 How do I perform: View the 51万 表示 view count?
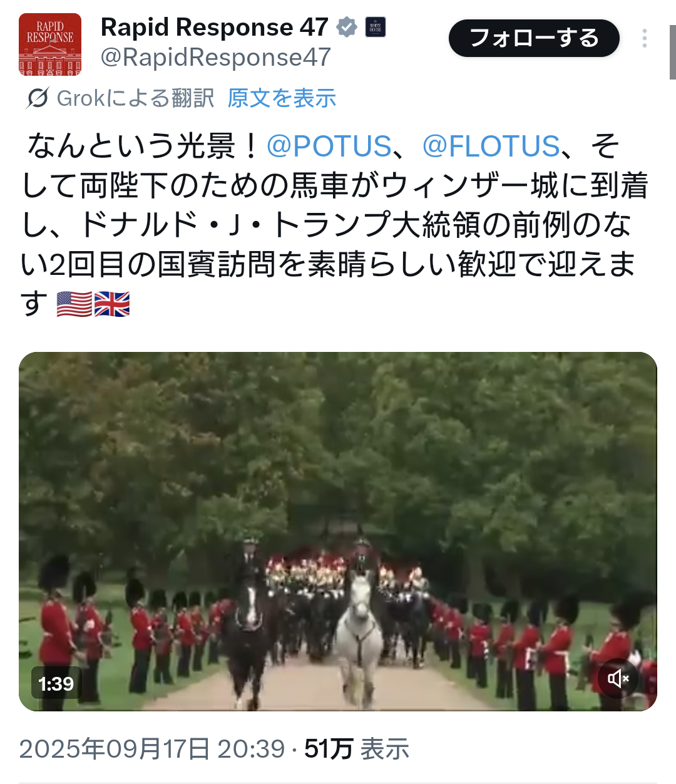point(357,749)
